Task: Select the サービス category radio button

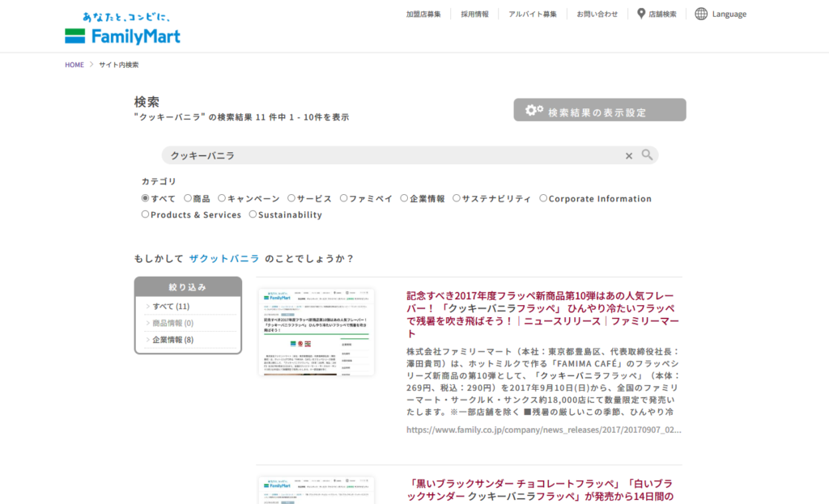Action: tap(291, 198)
